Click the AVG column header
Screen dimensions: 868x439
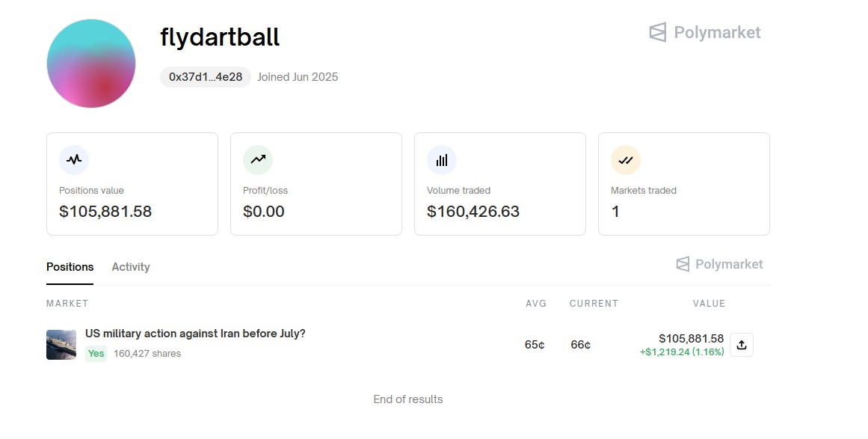tap(536, 304)
